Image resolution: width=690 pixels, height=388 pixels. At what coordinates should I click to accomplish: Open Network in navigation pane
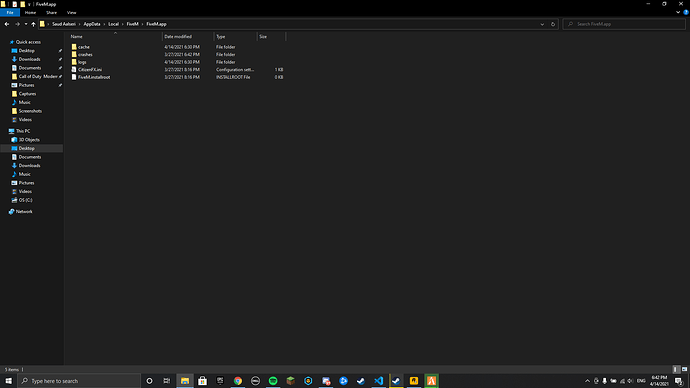tap(24, 212)
